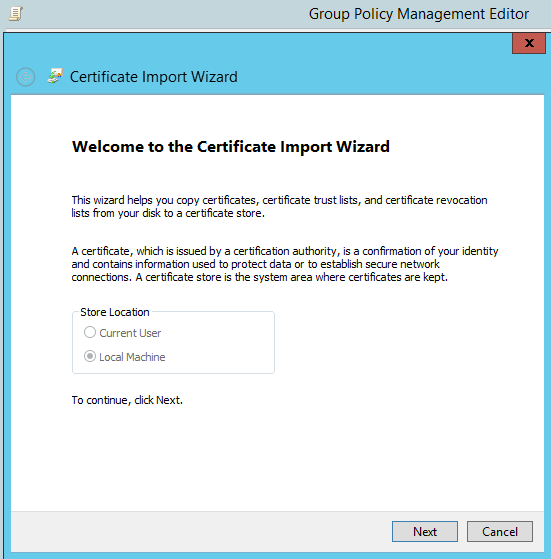
Task: Click the paragraph starting with This wizard helps
Action: 279,206
